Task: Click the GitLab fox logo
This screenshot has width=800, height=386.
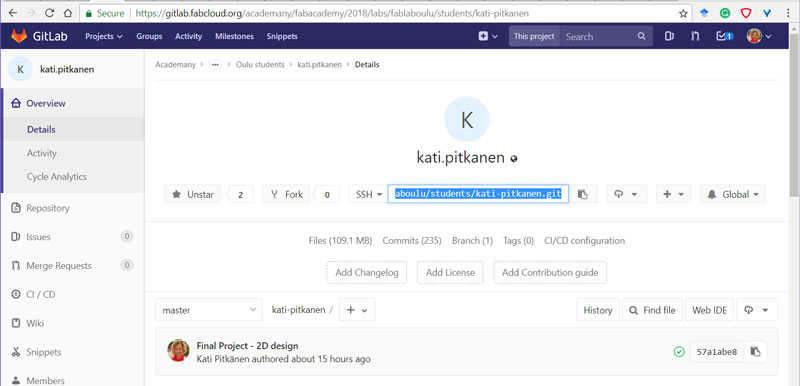Action: coord(19,36)
